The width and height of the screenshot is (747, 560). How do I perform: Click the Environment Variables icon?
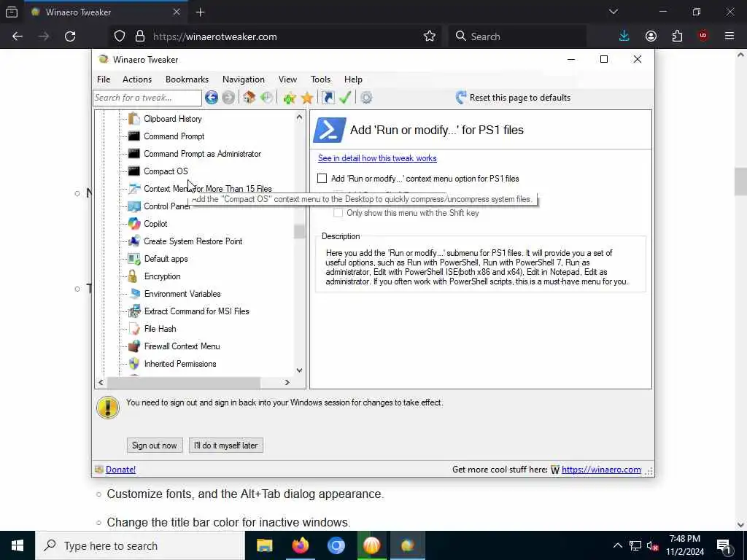(135, 294)
